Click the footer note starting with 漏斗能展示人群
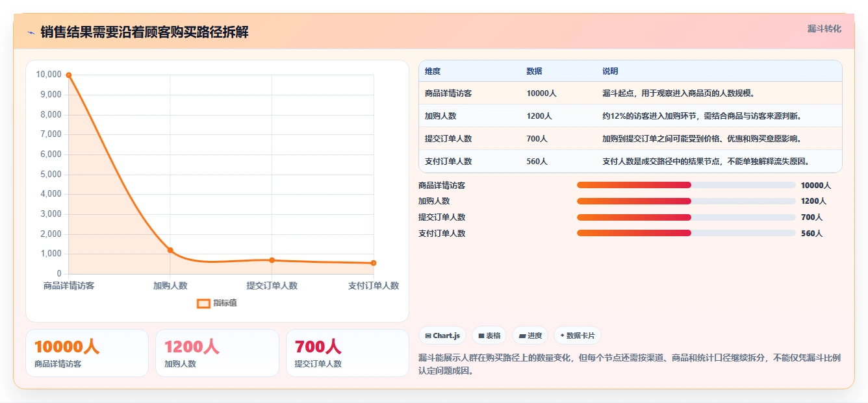 [x=630, y=364]
